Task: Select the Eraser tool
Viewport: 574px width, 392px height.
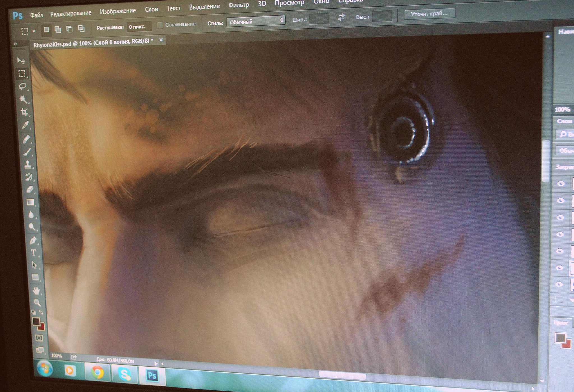Action: coord(30,190)
